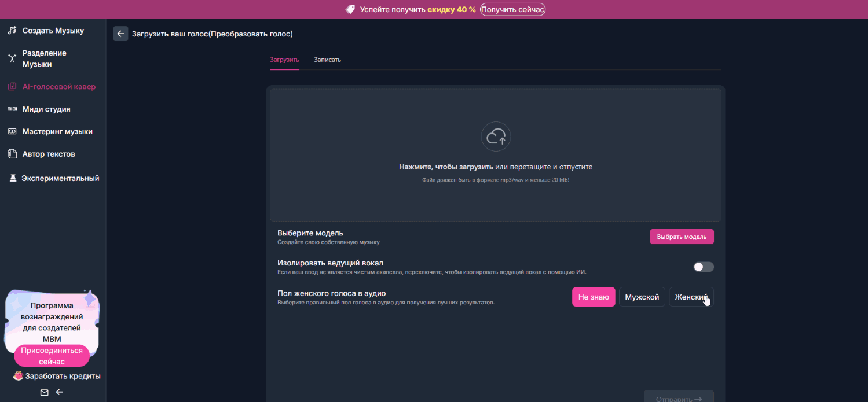Click the Создать Музыку music note icon
This screenshot has width=868, height=402.
pyautogui.click(x=12, y=31)
